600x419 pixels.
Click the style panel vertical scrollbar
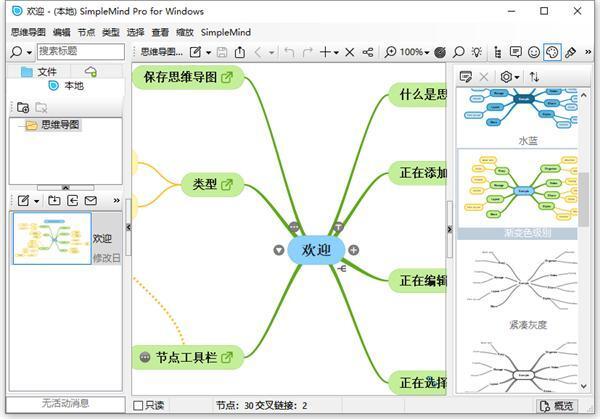click(x=584, y=241)
